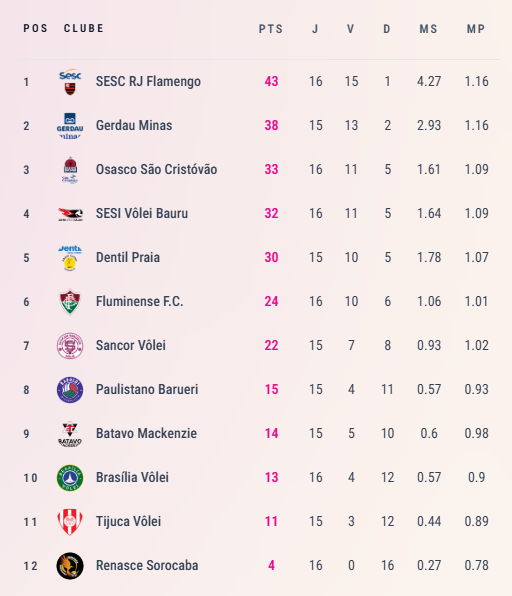
Task: Click the Sancor Vôlei circular logo
Action: [70, 346]
